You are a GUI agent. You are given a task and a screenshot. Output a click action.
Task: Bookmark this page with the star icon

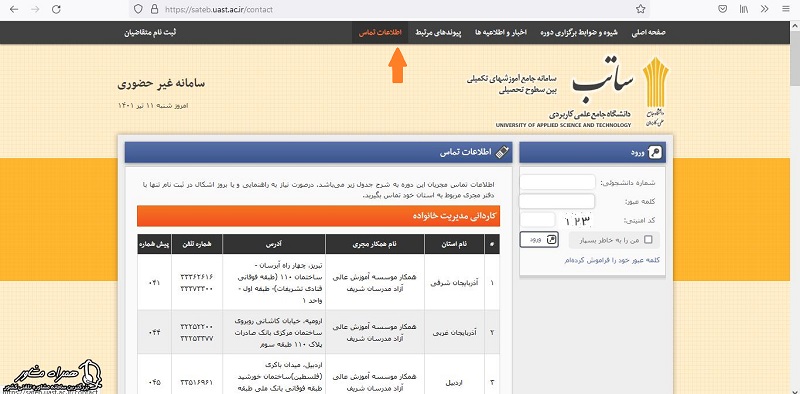pyautogui.click(x=641, y=9)
